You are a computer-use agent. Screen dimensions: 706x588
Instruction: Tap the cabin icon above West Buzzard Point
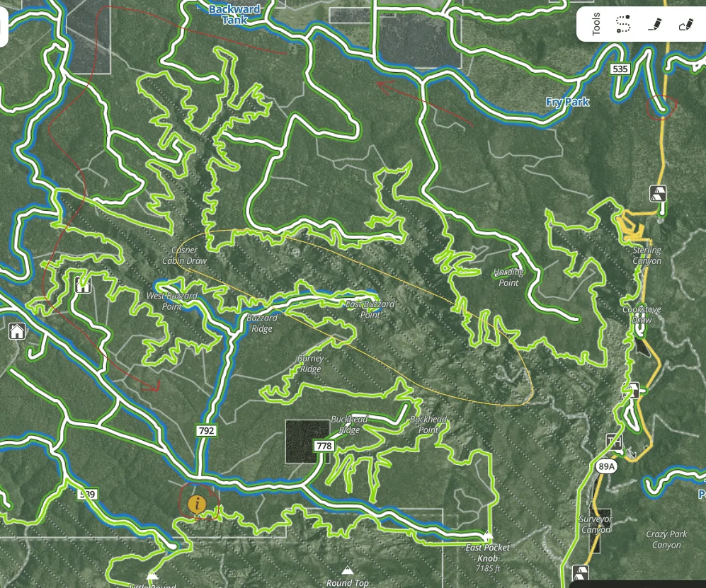point(83,284)
